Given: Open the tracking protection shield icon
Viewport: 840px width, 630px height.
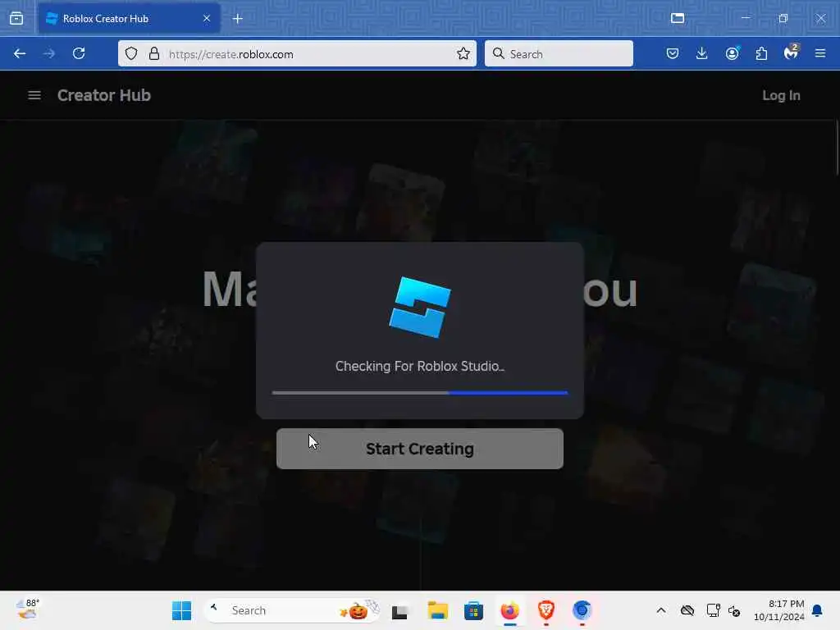Looking at the screenshot, I should [x=131, y=53].
